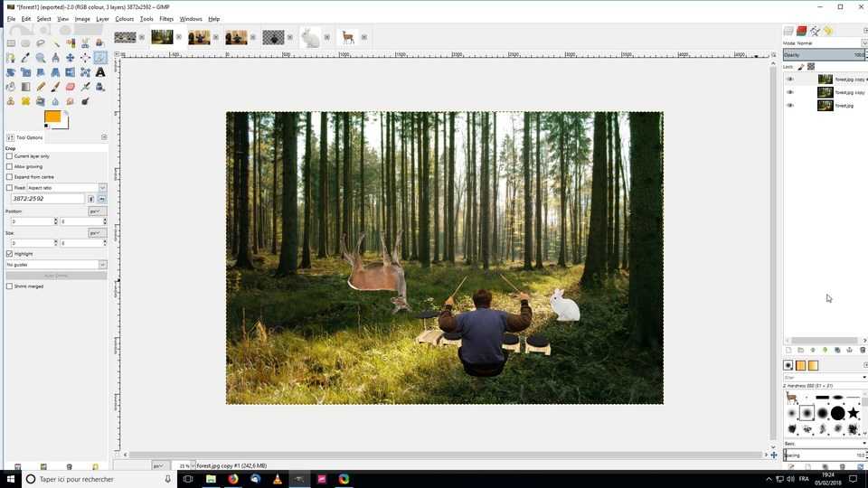Hide the bottom forest.jpg layer
The height and width of the screenshot is (488, 868).
click(790, 106)
